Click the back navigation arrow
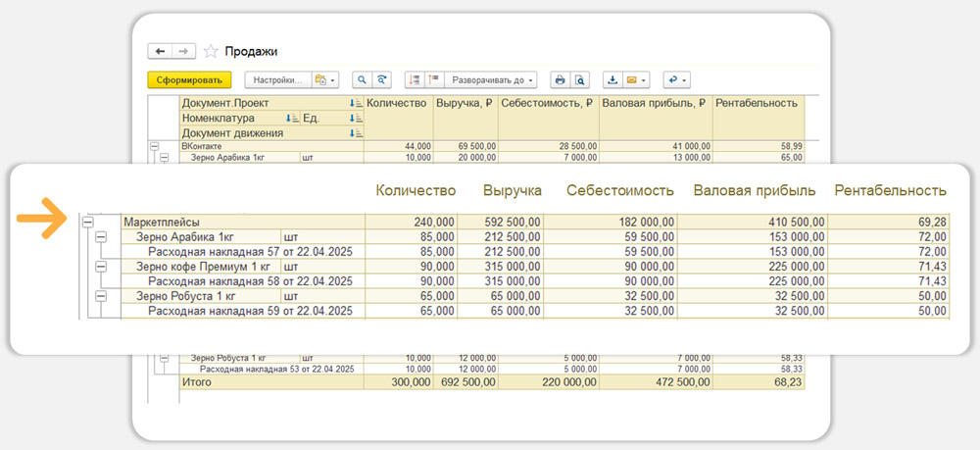Viewport: 980px width, 450px height. (160, 52)
